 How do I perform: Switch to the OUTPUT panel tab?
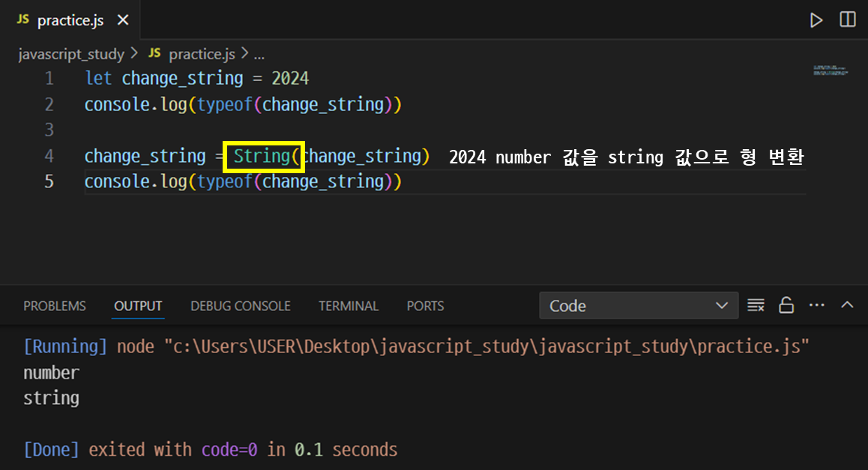click(138, 306)
